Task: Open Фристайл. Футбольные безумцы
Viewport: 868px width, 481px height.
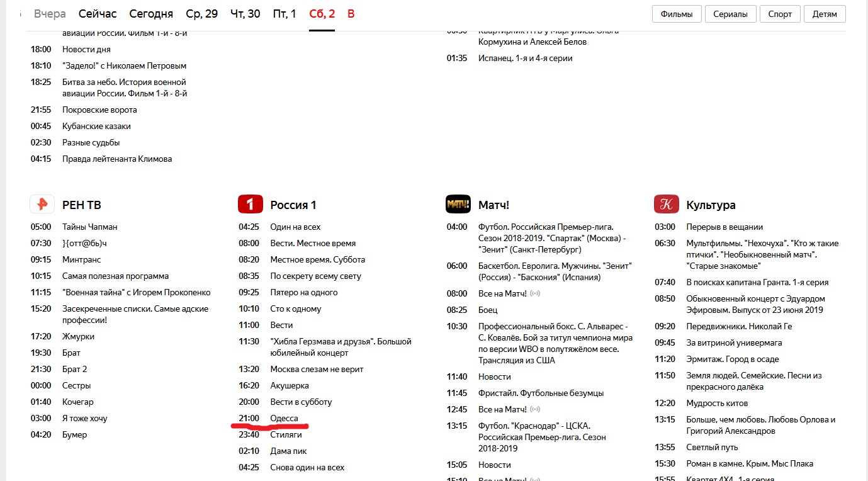Action: (541, 393)
